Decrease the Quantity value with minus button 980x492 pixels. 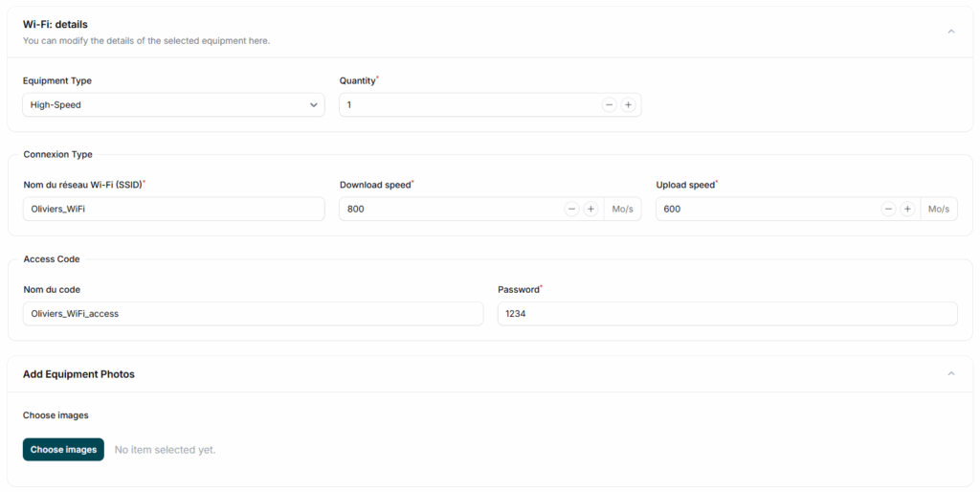(609, 105)
